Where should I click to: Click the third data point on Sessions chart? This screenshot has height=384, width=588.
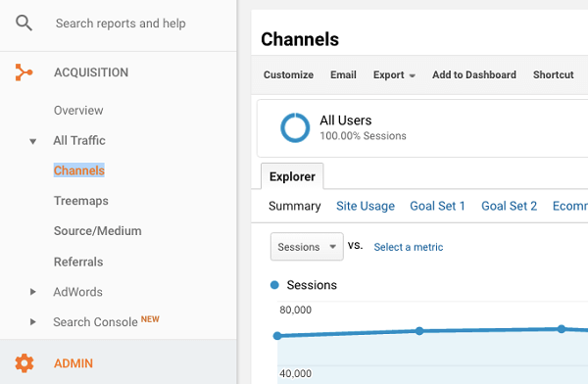562,329
